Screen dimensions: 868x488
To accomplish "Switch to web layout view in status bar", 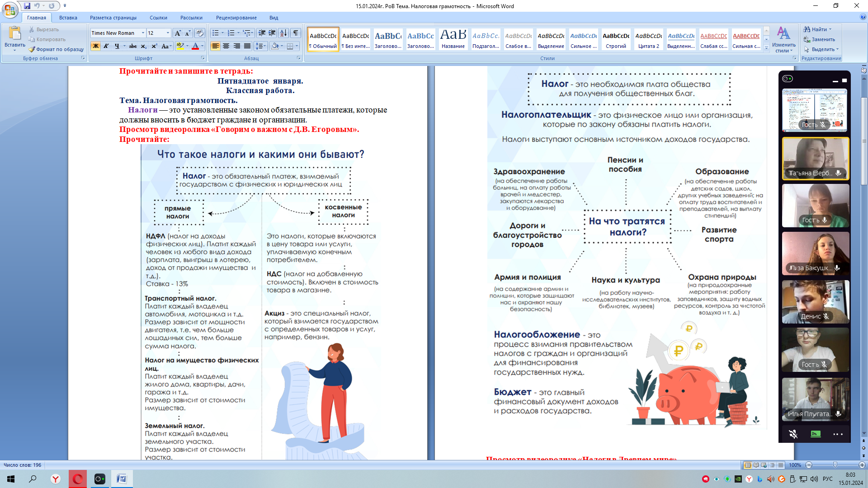I will 764,465.
